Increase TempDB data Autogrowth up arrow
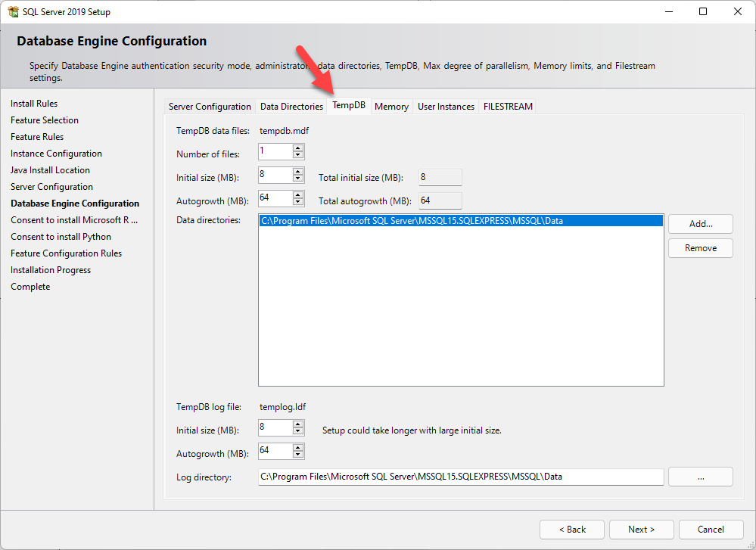The height and width of the screenshot is (550, 756). point(298,194)
